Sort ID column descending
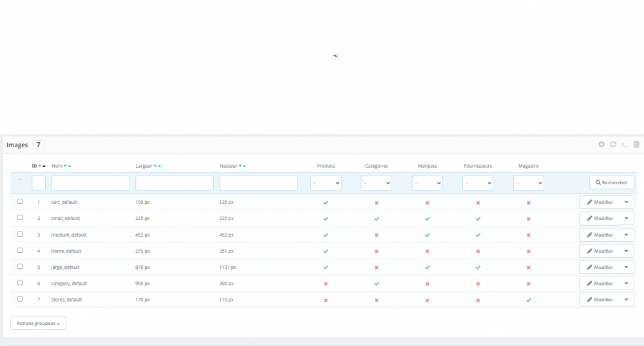 click(40, 166)
